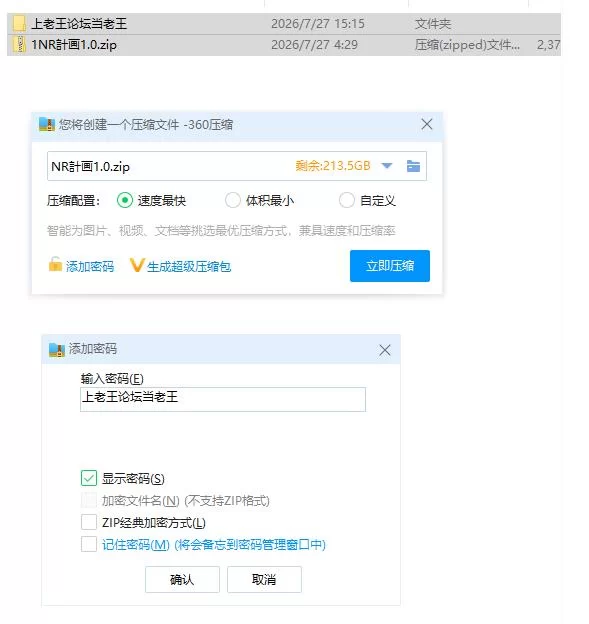Viewport: 589px width, 624px height.
Task: Click the 输入密码(E) label
Action: tap(112, 378)
